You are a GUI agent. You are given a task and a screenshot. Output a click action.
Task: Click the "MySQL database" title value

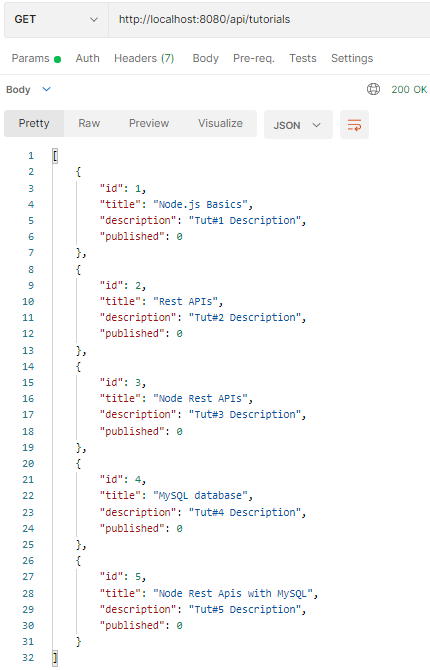click(x=200, y=496)
